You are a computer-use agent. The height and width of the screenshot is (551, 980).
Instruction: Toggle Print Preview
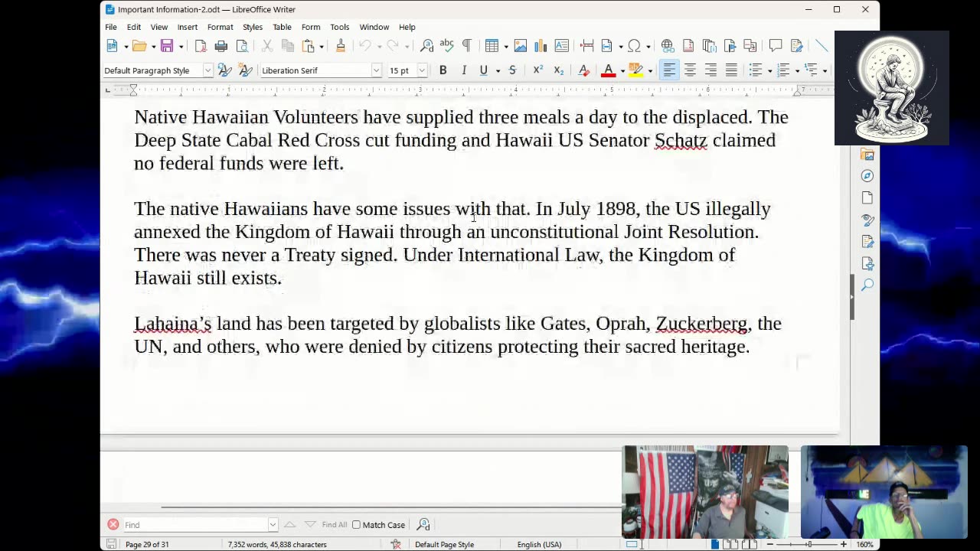(x=242, y=46)
